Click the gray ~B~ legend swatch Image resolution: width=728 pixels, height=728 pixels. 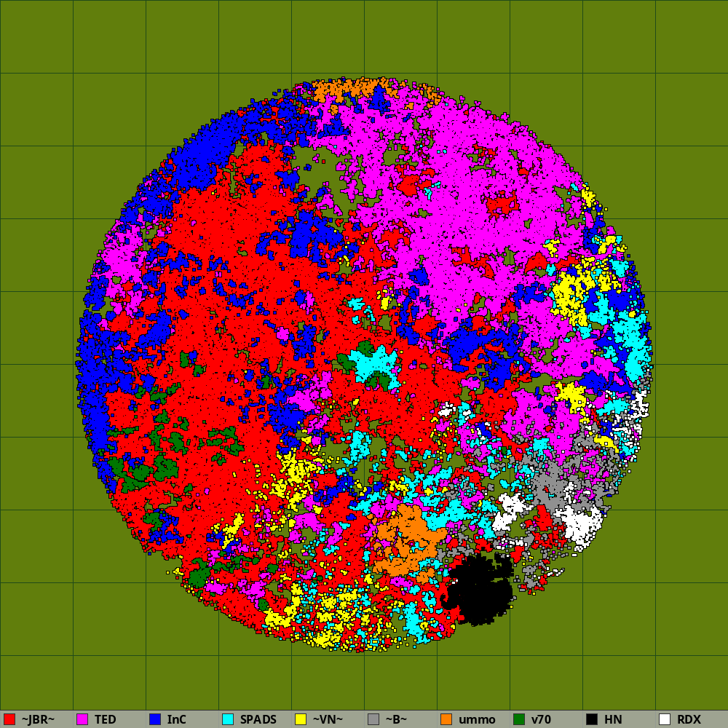click(373, 719)
